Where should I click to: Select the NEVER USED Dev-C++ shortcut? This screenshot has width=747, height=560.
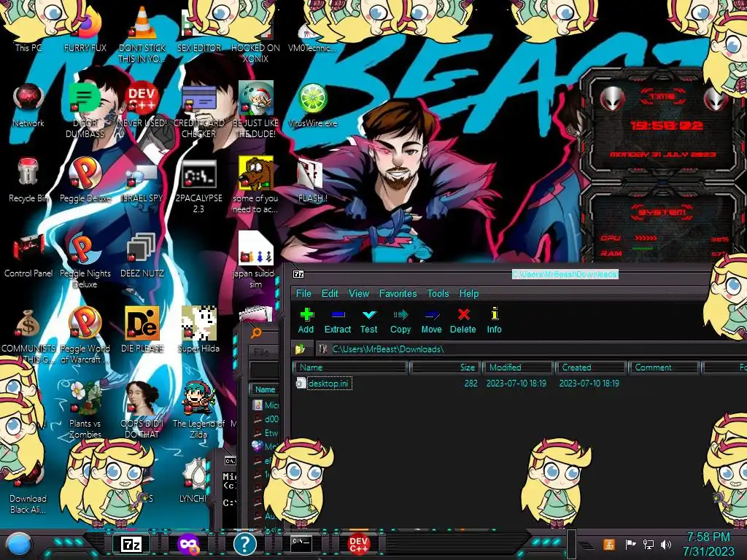tap(142, 105)
